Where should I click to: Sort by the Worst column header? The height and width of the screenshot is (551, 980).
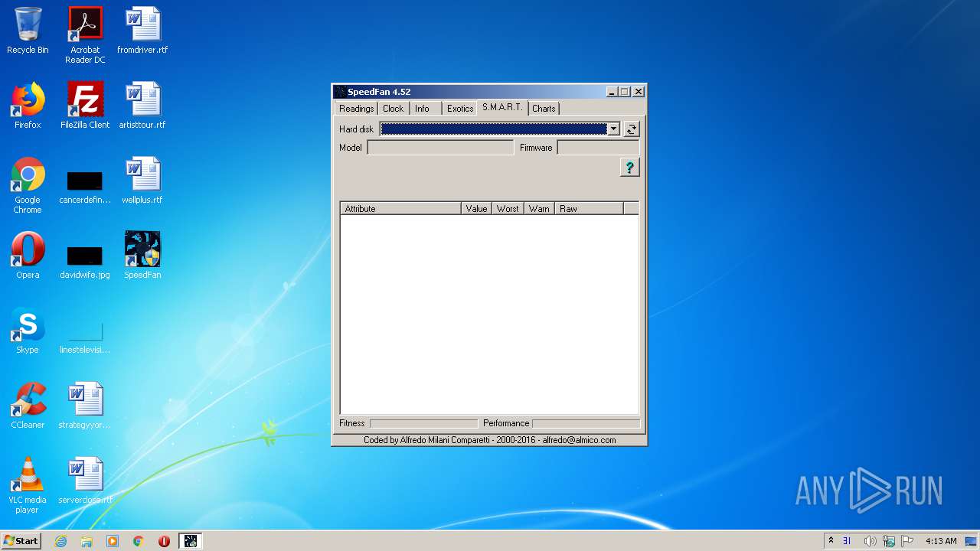(508, 208)
